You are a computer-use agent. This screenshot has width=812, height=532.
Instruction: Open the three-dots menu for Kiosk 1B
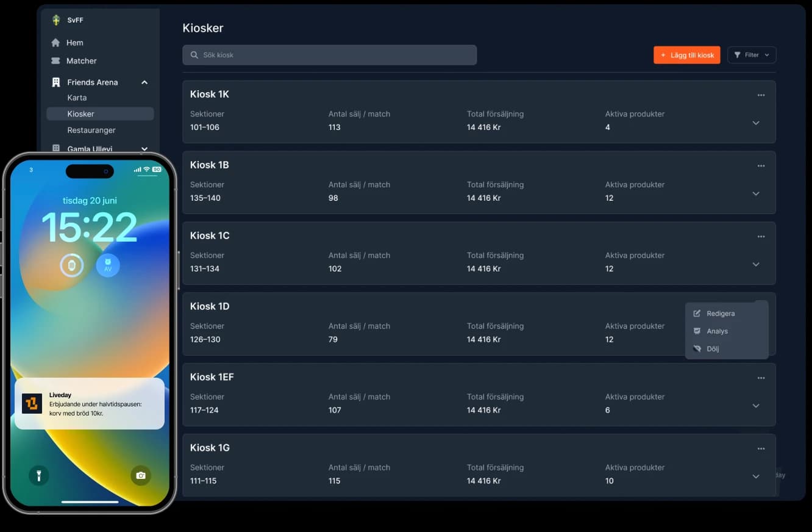761,166
